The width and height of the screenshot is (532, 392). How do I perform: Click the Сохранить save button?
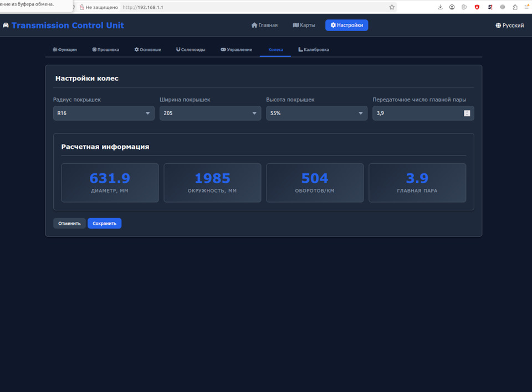104,223
